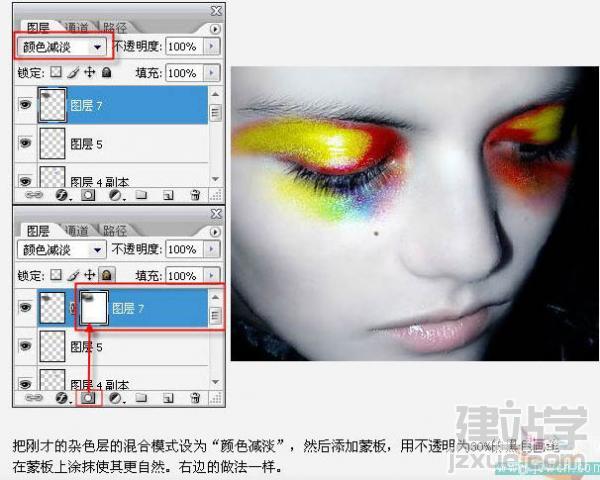Click scroll down arrow in upper layer list

(x=215, y=179)
